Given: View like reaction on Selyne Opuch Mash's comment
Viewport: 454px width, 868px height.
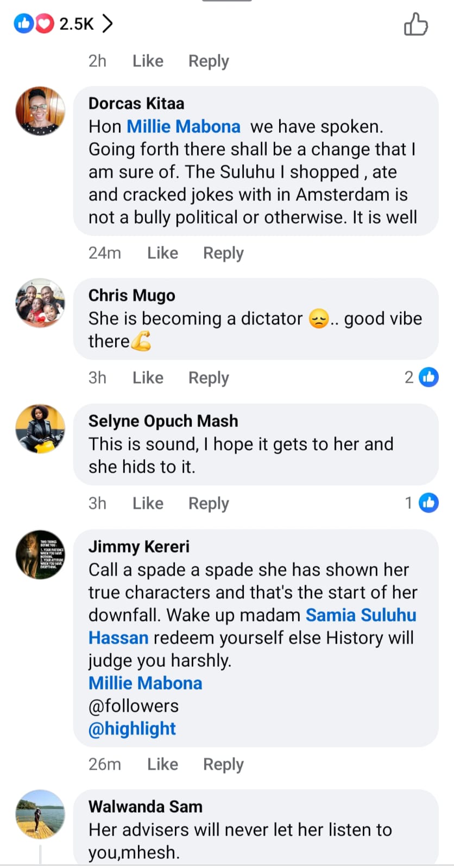Looking at the screenshot, I should [x=428, y=503].
